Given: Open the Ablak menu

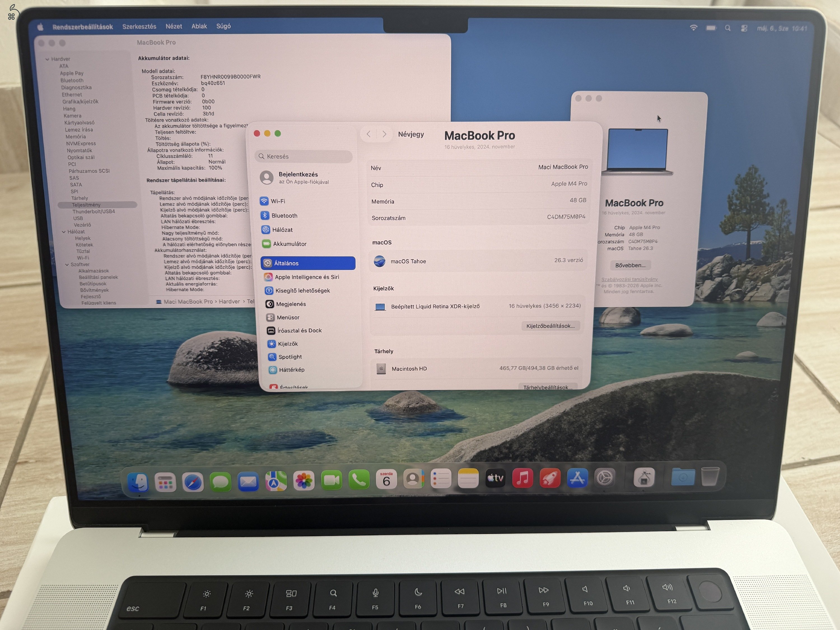Looking at the screenshot, I should pos(199,26).
